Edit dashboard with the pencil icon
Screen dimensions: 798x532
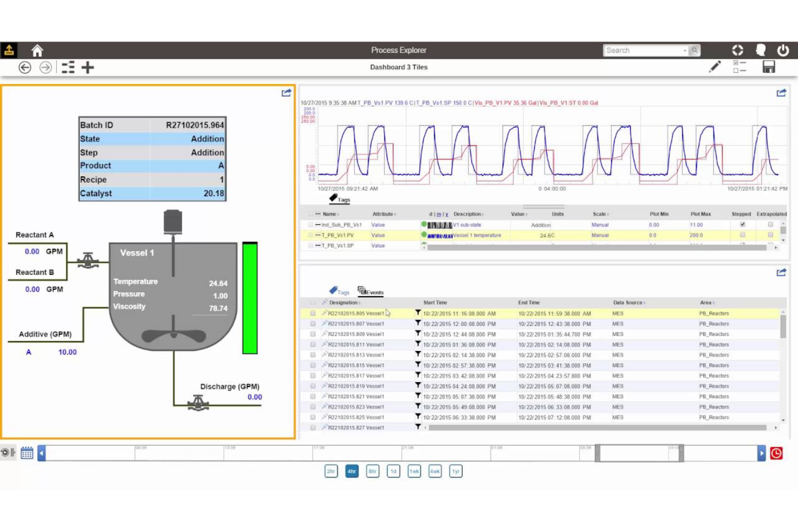point(715,67)
